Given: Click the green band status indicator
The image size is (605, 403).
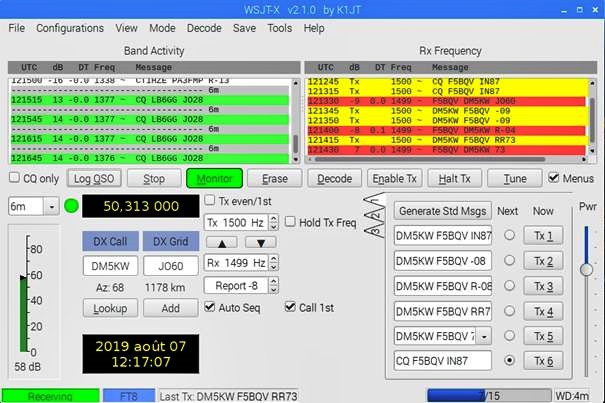Looking at the screenshot, I should tap(71, 206).
